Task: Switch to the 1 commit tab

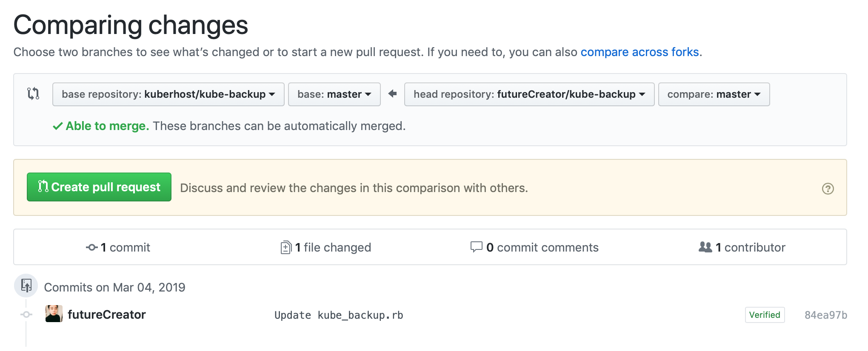Action: tap(125, 247)
